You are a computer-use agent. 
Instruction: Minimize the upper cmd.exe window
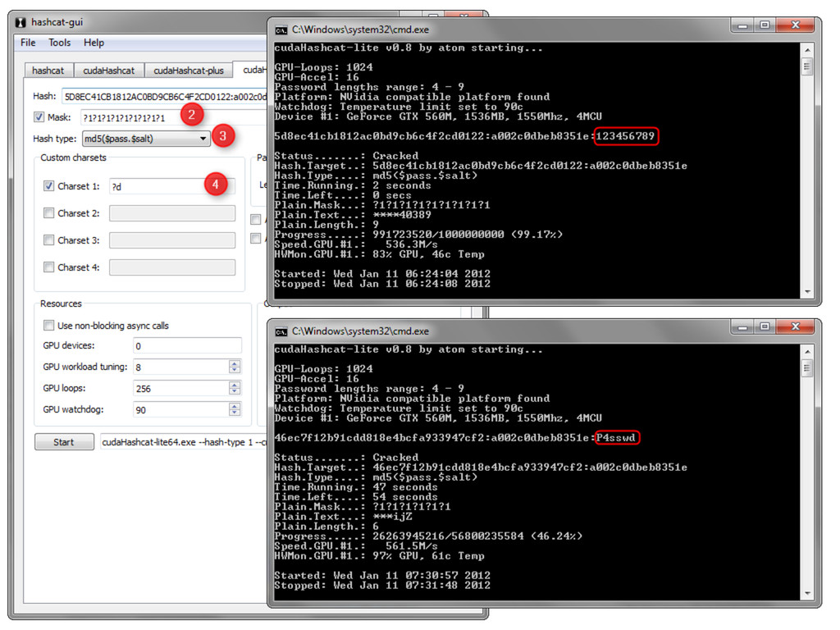point(742,25)
